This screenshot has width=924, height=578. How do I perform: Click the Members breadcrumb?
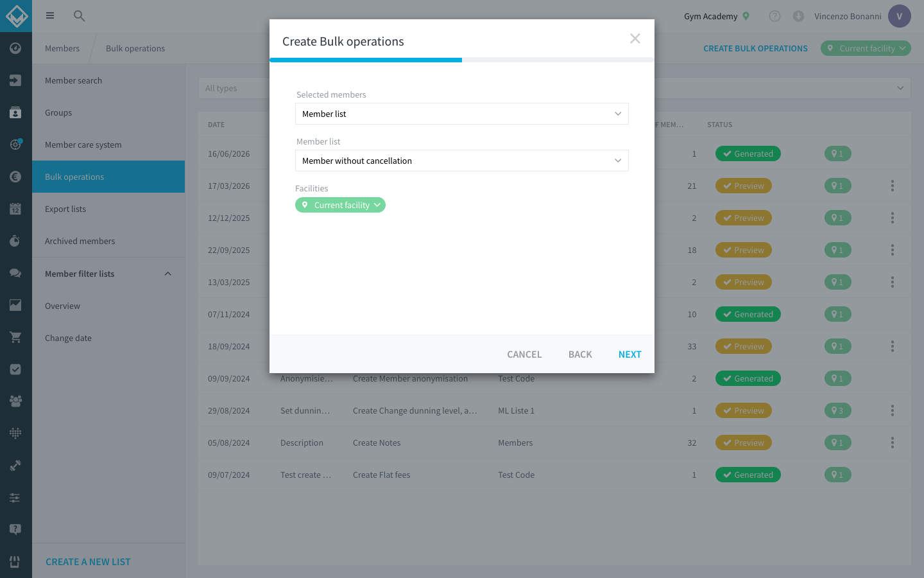point(62,48)
